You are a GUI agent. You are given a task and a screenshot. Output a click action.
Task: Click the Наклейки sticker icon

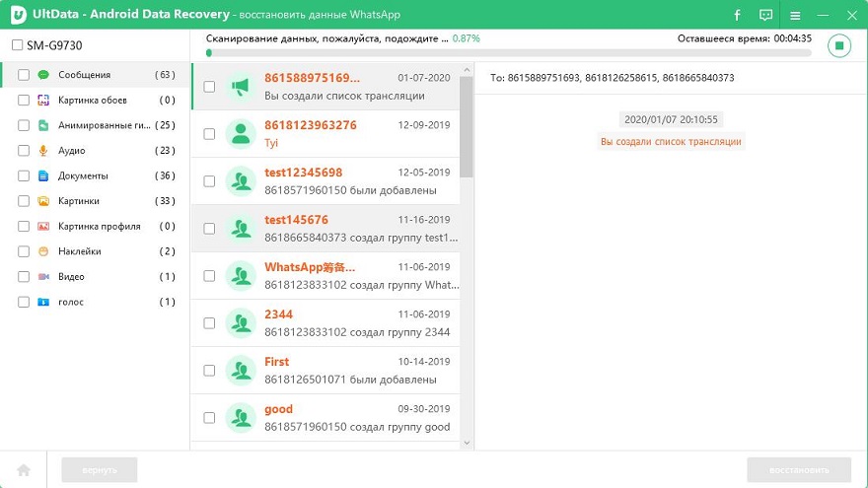[43, 251]
